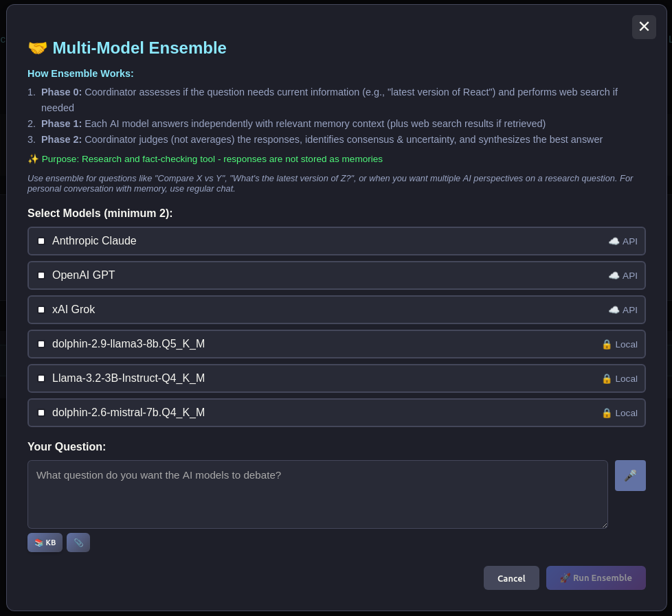Click the paperclip attach file button
Screen dimensions: 672x616
coord(78,543)
